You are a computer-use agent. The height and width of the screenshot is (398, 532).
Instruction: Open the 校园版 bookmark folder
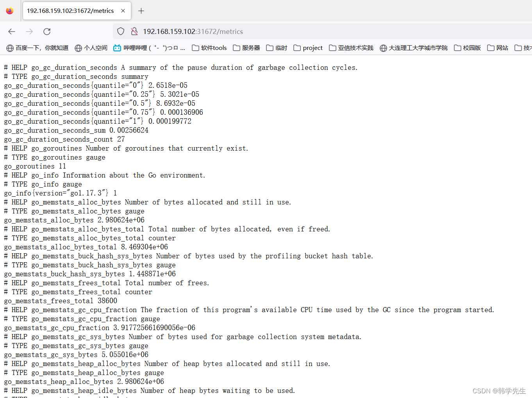pyautogui.click(x=468, y=48)
